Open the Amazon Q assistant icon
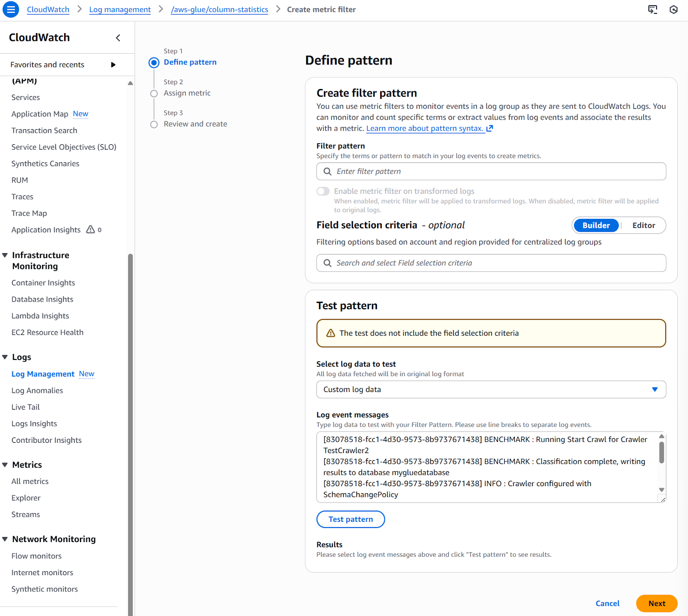Screen dimensions: 688x616 673,9
